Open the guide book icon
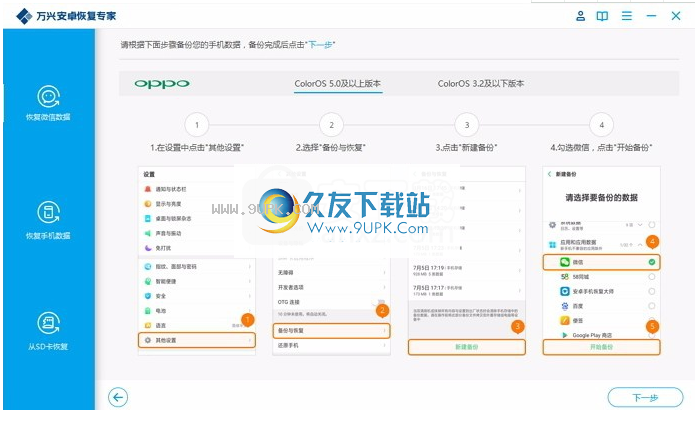The image size is (695, 423). (602, 16)
